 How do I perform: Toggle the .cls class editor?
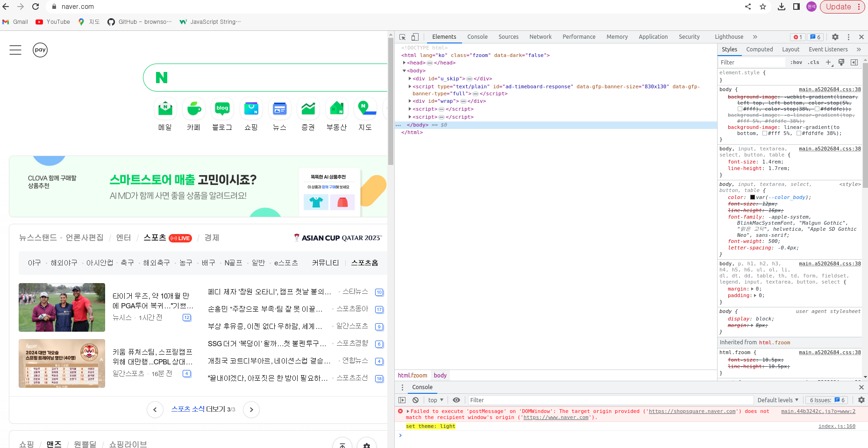coord(813,62)
